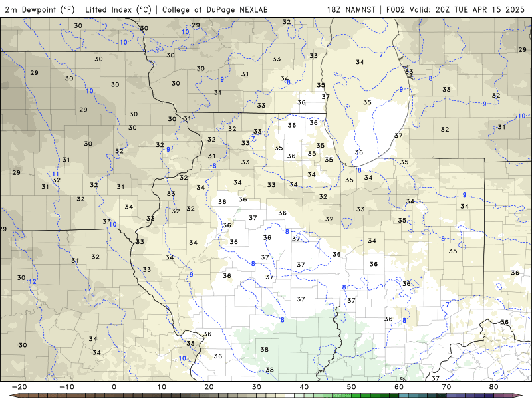Click the "50" color scale label
This screenshot has height=399, width=532.
(352, 387)
